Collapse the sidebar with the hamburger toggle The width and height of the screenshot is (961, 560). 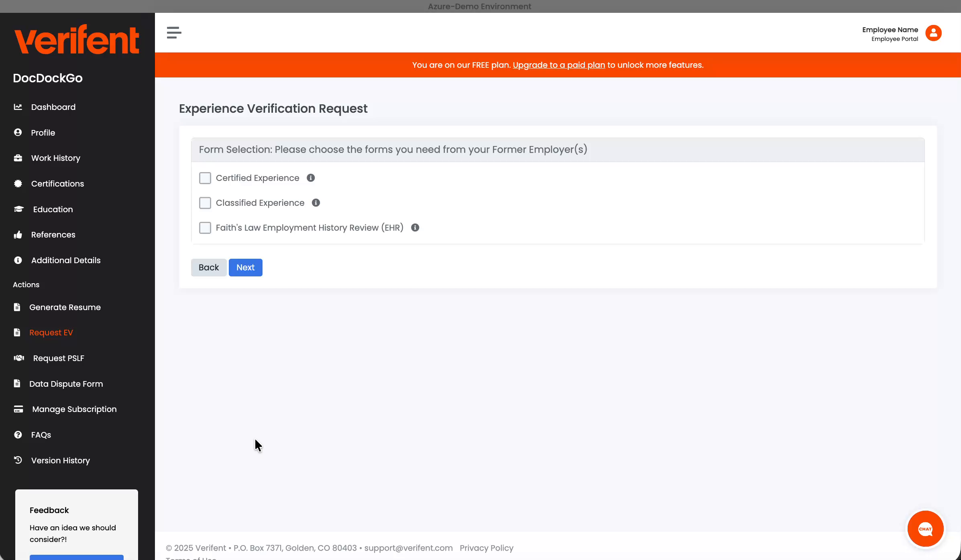pos(173,33)
